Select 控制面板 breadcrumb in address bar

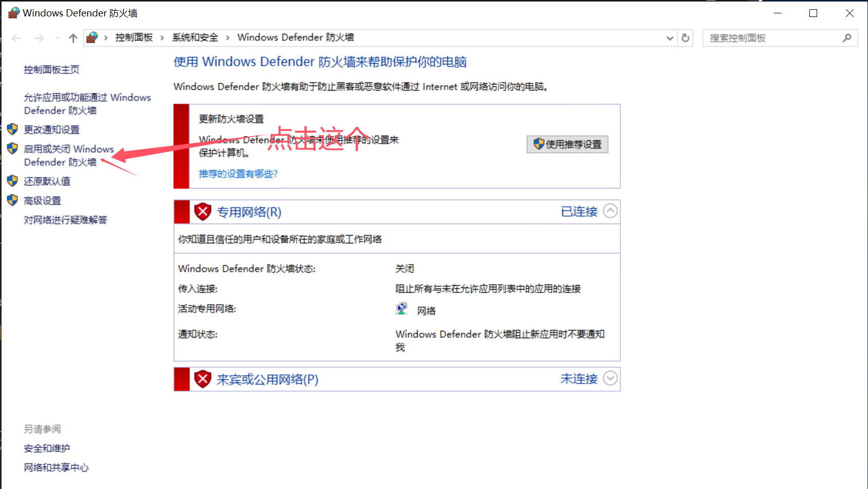[x=134, y=38]
